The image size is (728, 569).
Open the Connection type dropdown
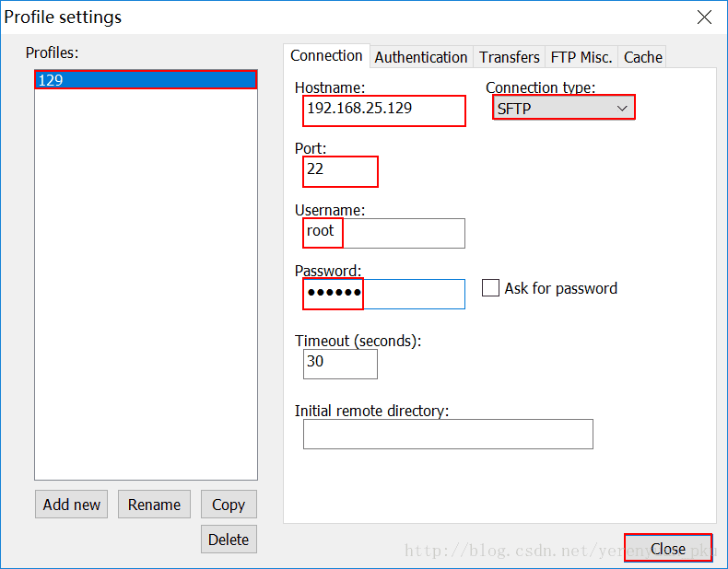tap(562, 109)
